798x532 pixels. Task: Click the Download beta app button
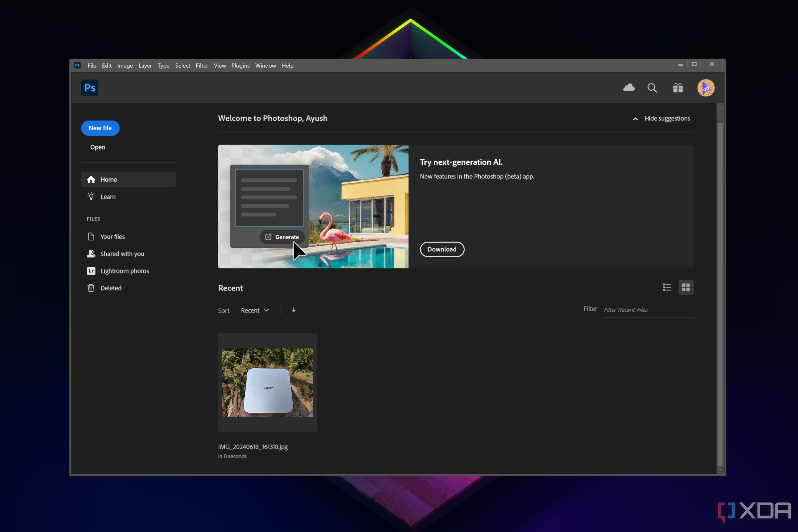click(x=442, y=249)
